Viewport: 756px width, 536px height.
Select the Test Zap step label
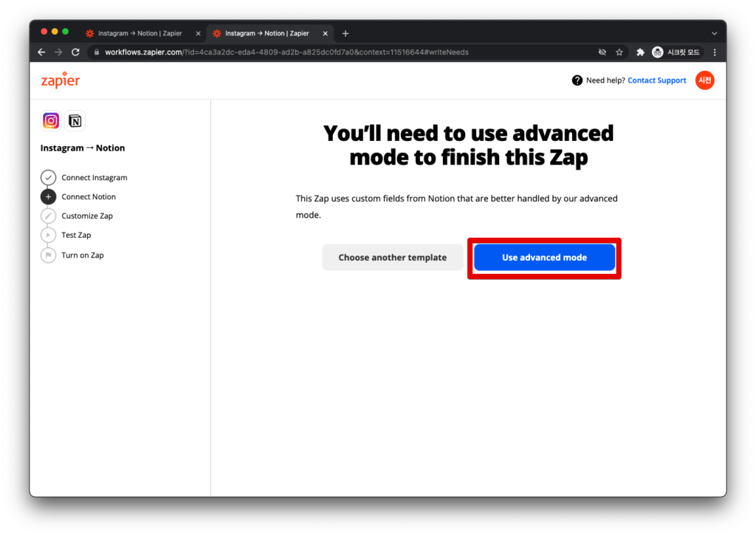point(76,236)
